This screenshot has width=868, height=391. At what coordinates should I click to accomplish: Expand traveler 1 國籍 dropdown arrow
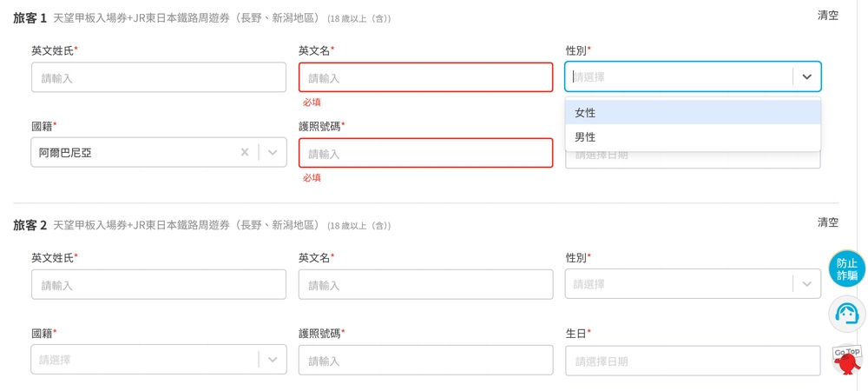(x=273, y=152)
